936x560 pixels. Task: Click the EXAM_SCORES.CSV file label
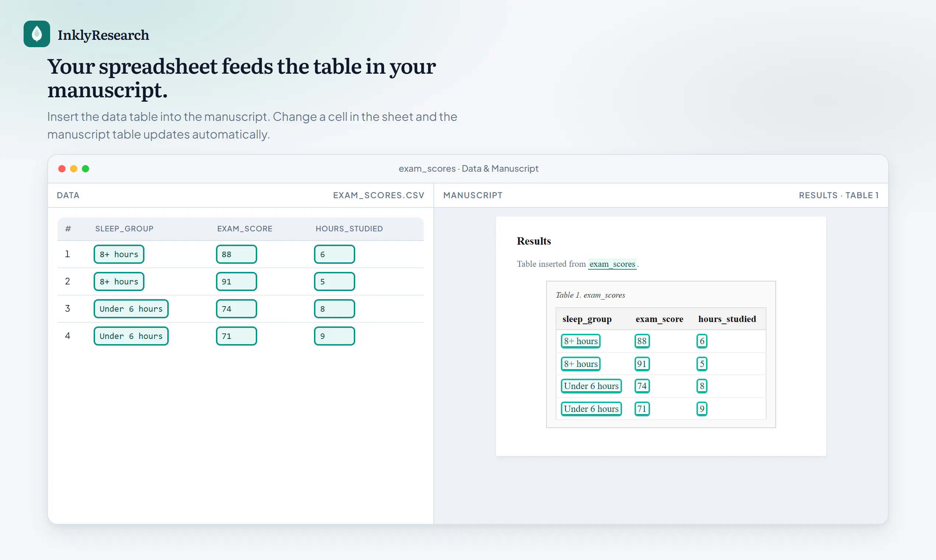coord(378,196)
